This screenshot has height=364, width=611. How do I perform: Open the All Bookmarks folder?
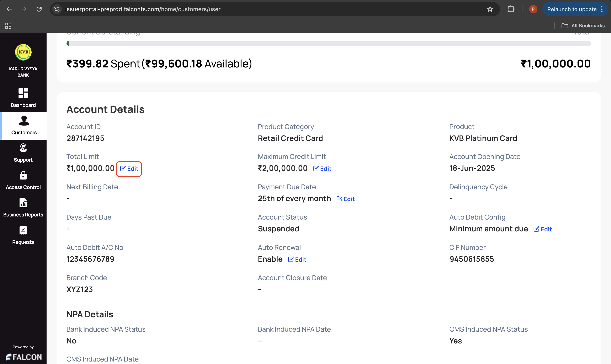583,26
